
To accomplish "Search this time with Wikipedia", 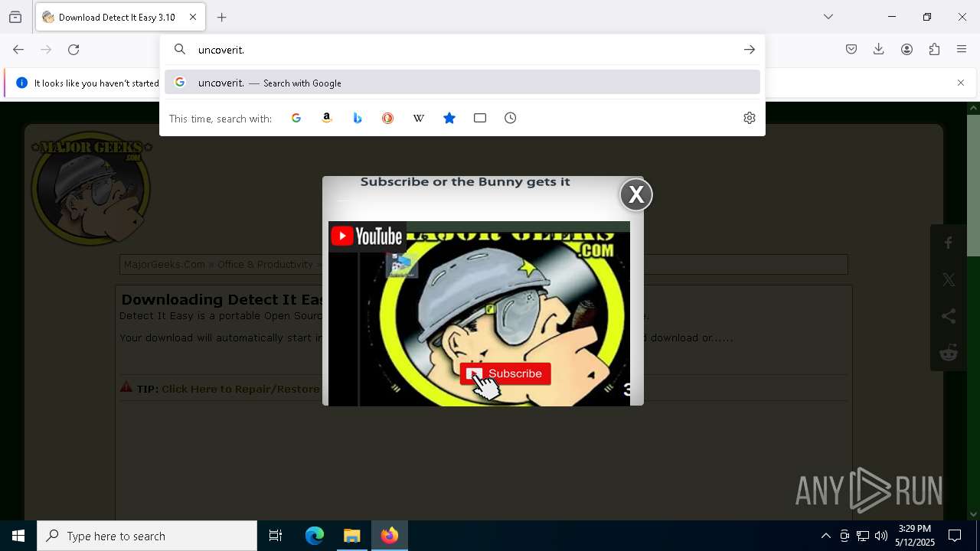I will [419, 118].
